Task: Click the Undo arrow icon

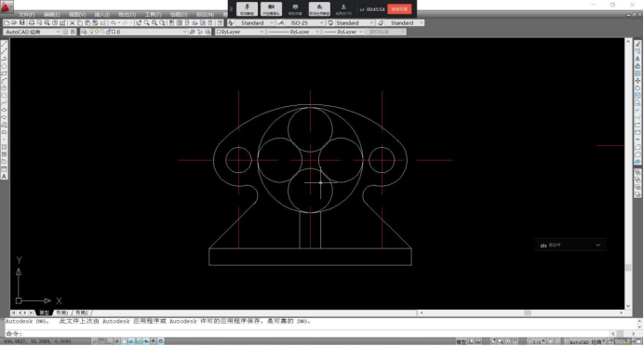Action: (x=114, y=23)
